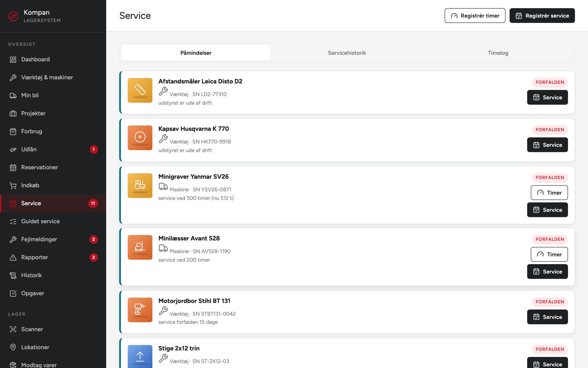
Task: Click Service button for Afstandsmåler Leica Disto
Action: click(x=547, y=97)
